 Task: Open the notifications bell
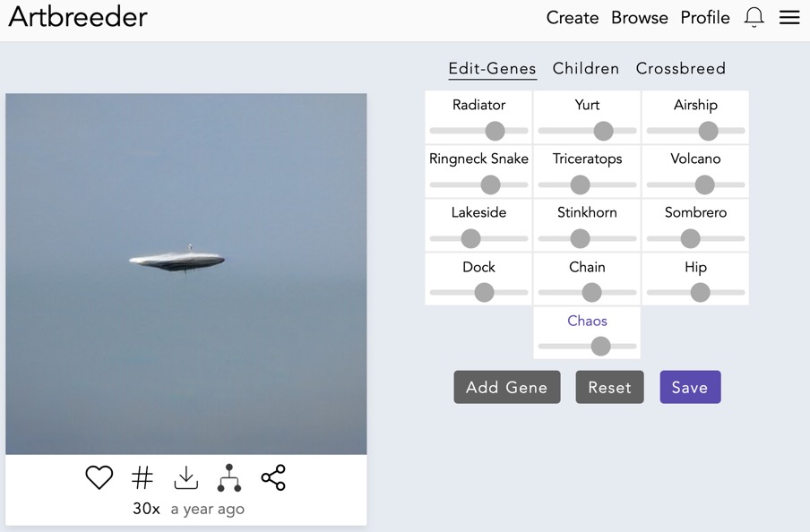click(x=754, y=18)
